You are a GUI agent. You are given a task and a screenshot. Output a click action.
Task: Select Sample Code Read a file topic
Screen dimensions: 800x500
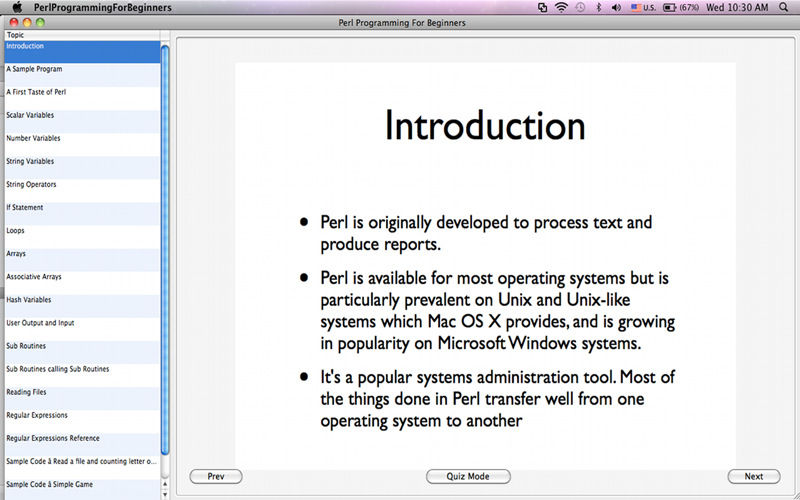coord(82,467)
